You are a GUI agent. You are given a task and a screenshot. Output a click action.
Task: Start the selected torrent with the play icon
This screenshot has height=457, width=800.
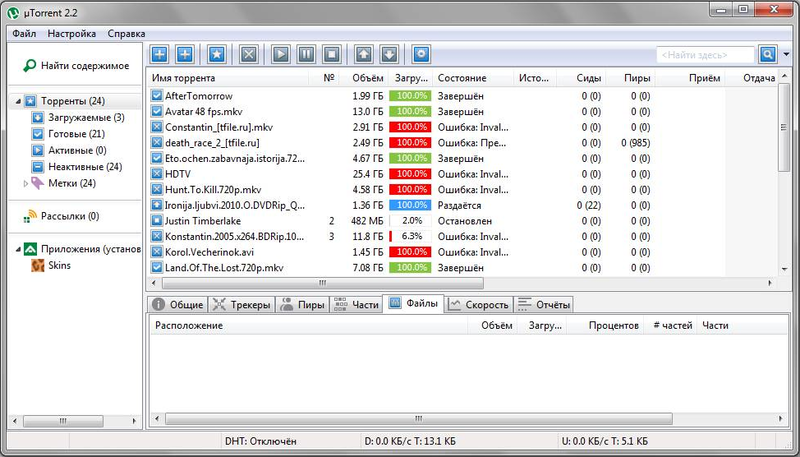coord(281,54)
